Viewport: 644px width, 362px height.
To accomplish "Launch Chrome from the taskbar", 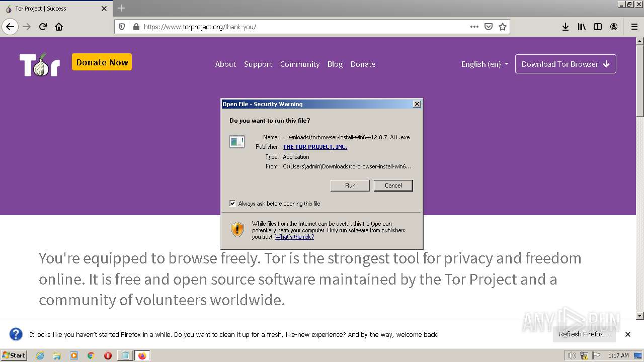I will 91,355.
